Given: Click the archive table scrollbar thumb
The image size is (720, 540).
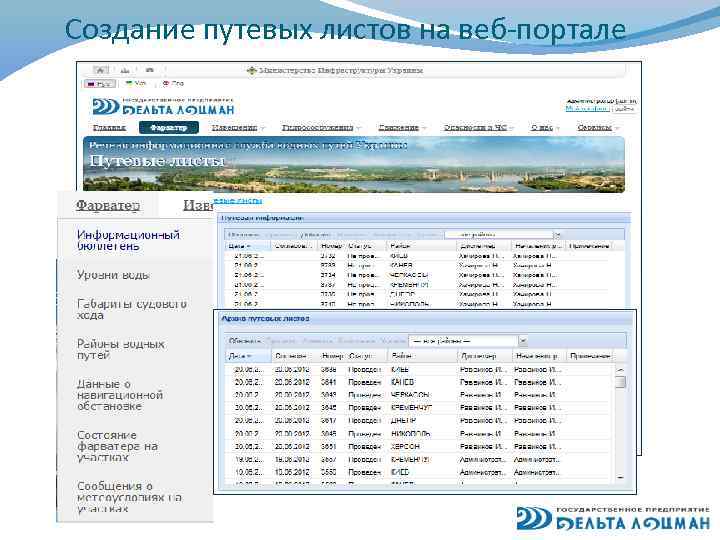Looking at the screenshot, I should 620,382.
